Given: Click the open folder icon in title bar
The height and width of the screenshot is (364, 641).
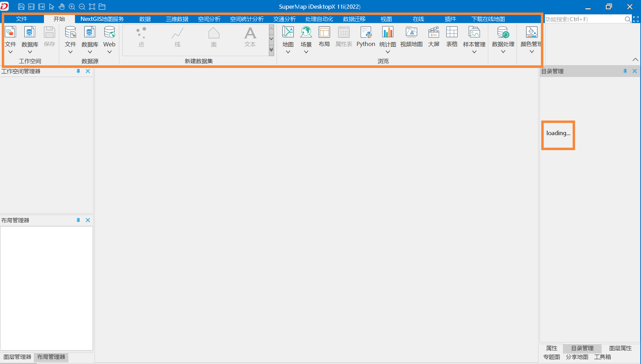Looking at the screenshot, I should click(x=102, y=7).
